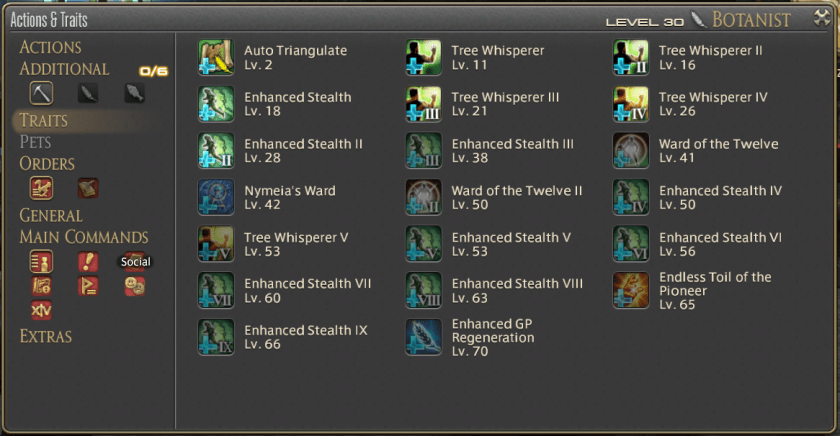This screenshot has width=840, height=436.
Task: Click the Enhanced Stealth IX trait icon
Action: (x=216, y=337)
